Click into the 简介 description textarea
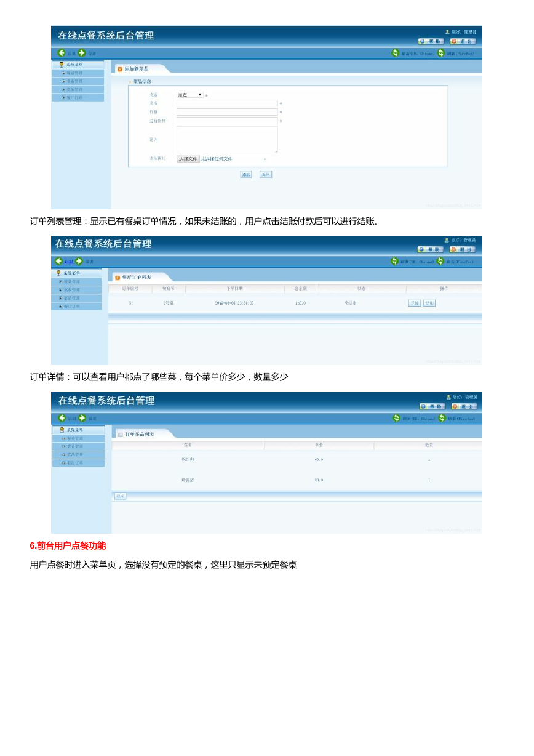The width and height of the screenshot is (534, 756). pos(227,140)
